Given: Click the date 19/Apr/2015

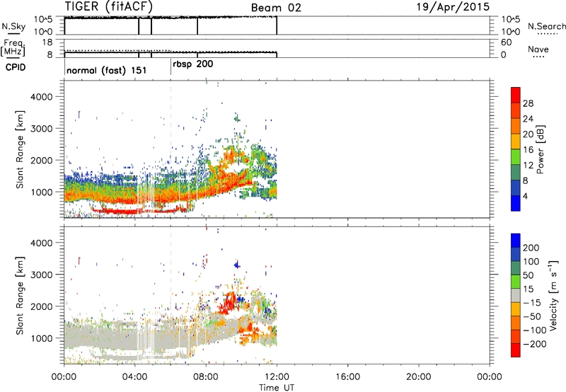Looking at the screenshot, I should click(453, 7).
